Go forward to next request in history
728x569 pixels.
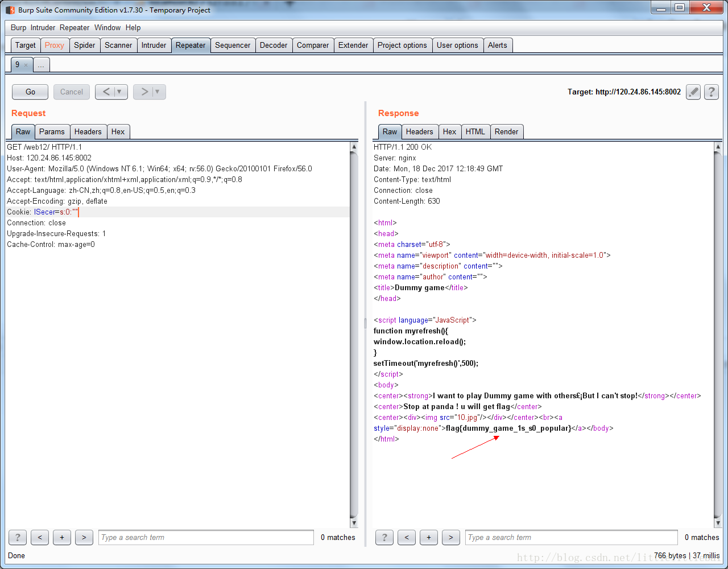coord(144,92)
